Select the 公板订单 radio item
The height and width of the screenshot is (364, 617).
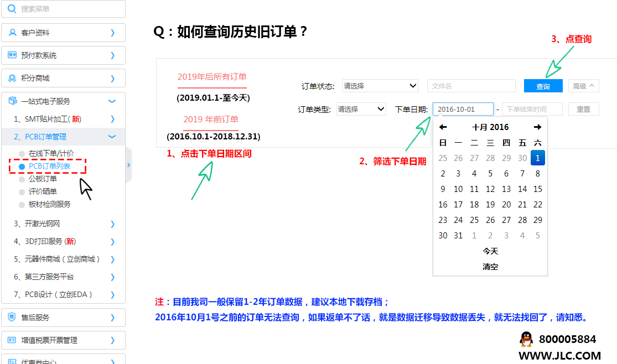[22, 179]
